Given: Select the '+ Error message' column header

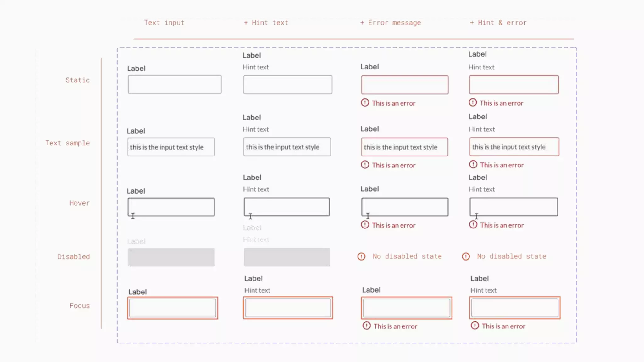Looking at the screenshot, I should [390, 23].
